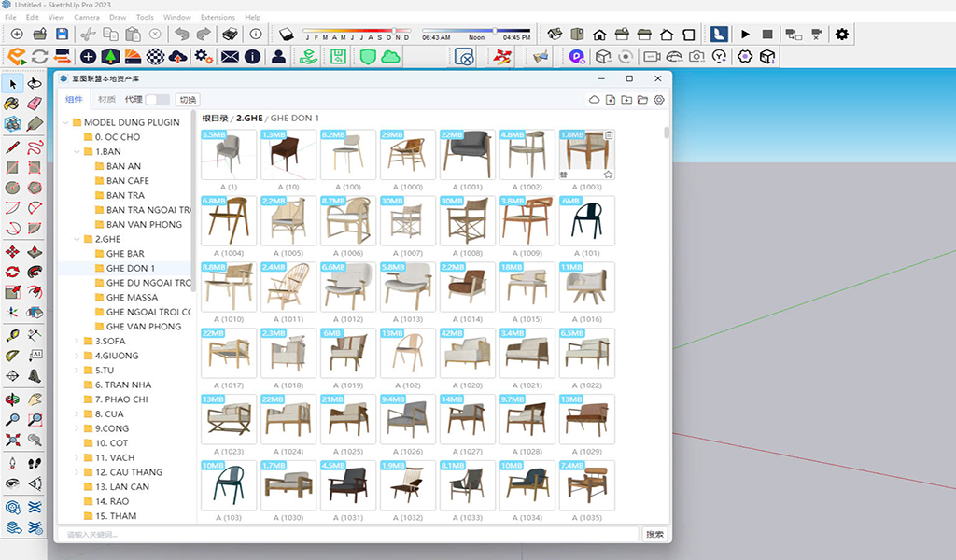The image size is (956, 560).
Task: Select the Iso house view icon
Action: 555,35
